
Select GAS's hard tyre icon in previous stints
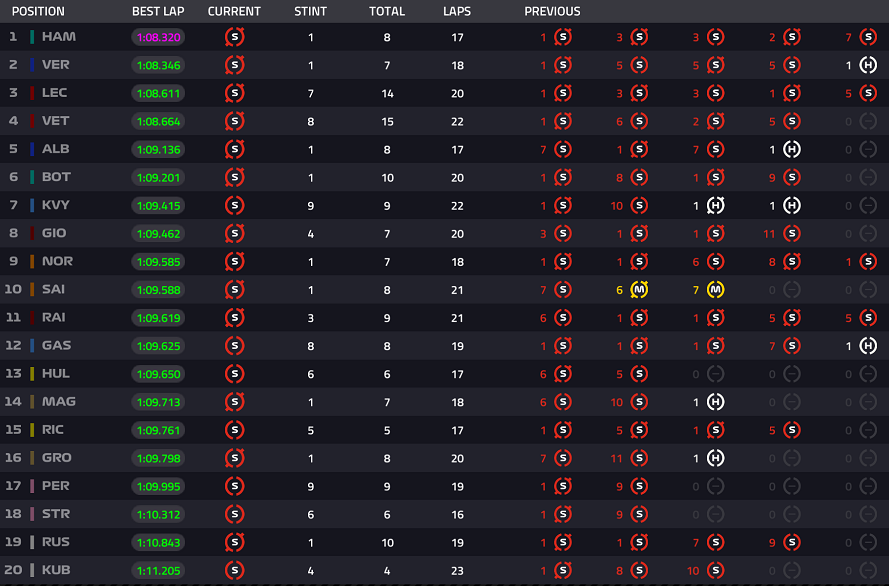click(x=868, y=346)
